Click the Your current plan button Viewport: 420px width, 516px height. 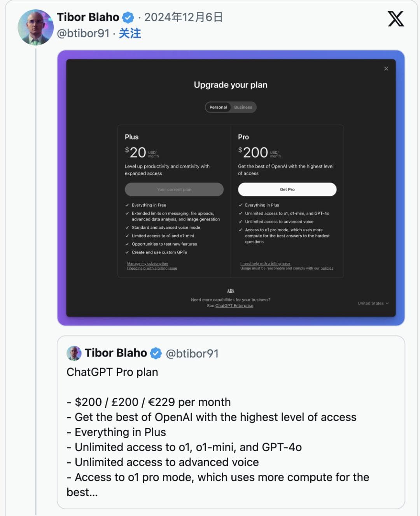(174, 189)
